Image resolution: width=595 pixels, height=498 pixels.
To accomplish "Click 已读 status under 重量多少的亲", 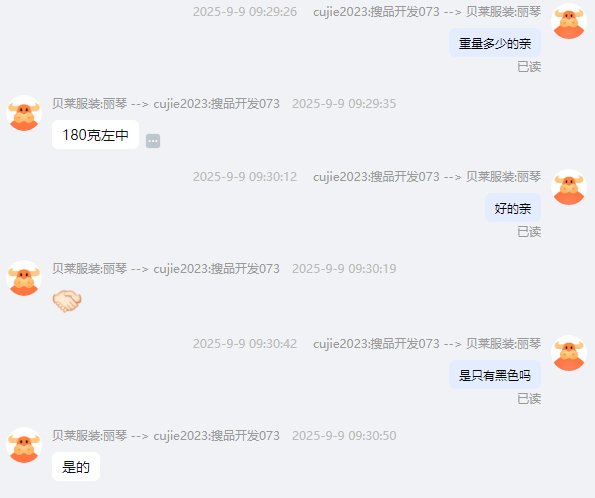I will pos(529,67).
